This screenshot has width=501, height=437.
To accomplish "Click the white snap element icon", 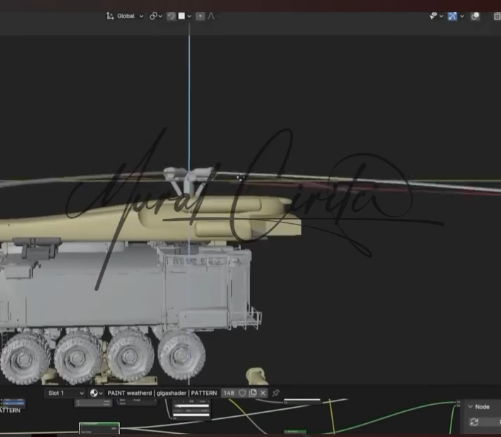I will tap(181, 16).
